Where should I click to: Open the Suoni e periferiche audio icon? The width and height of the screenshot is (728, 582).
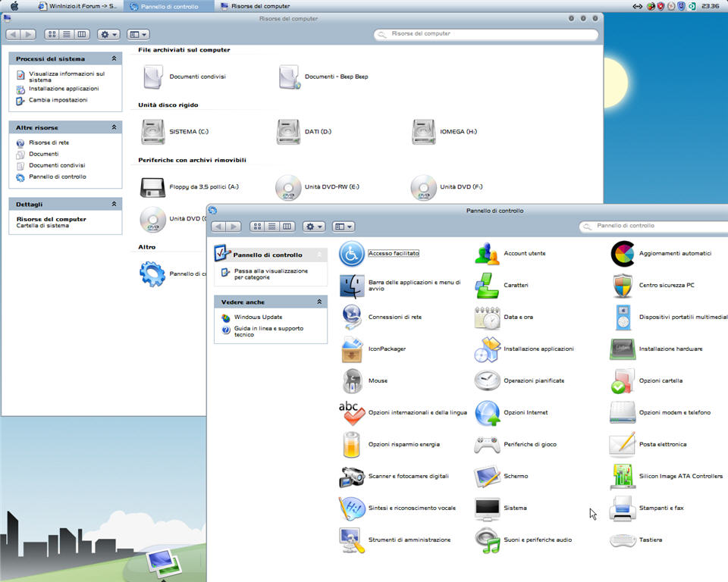point(487,540)
